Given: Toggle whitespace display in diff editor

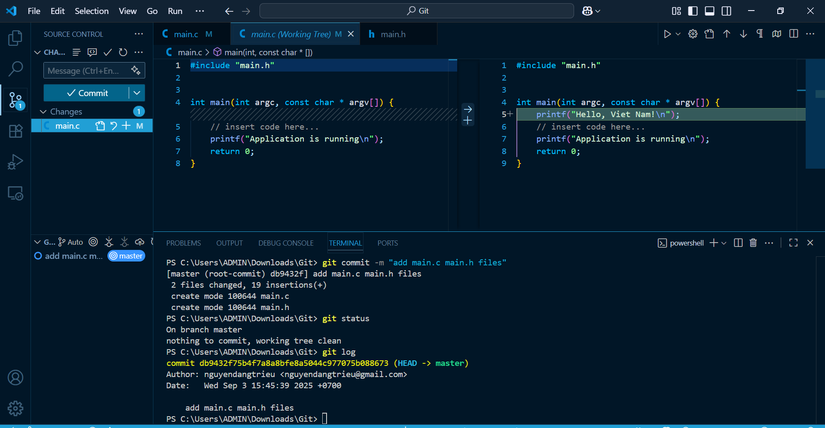Looking at the screenshot, I should (760, 34).
